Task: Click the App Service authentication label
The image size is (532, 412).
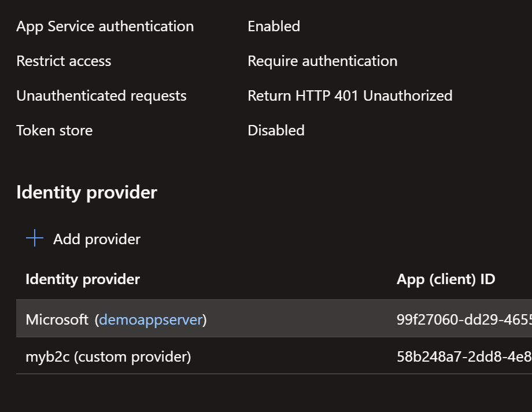Action: (104, 26)
